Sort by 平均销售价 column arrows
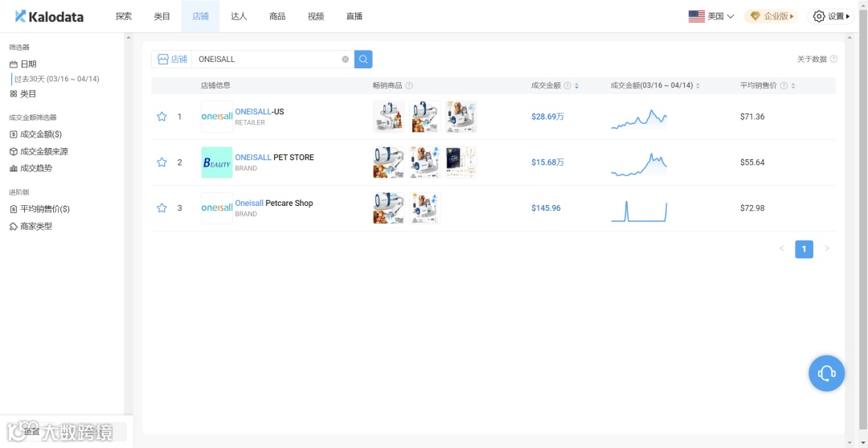868x448 pixels. coord(793,86)
